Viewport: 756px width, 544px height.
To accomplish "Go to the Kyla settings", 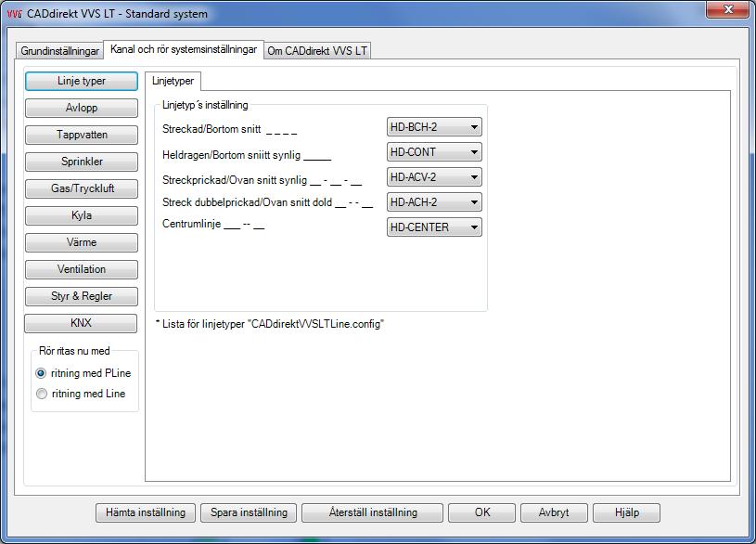I will tap(82, 215).
